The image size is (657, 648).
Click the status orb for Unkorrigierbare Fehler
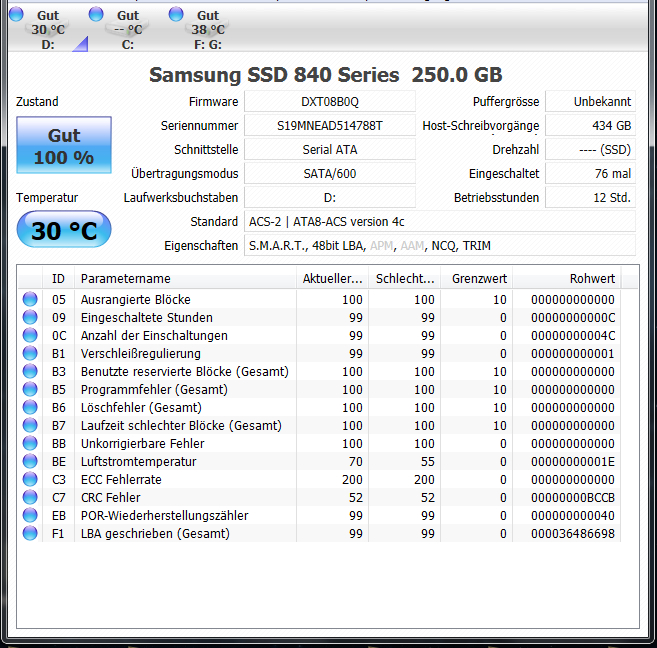(x=30, y=443)
